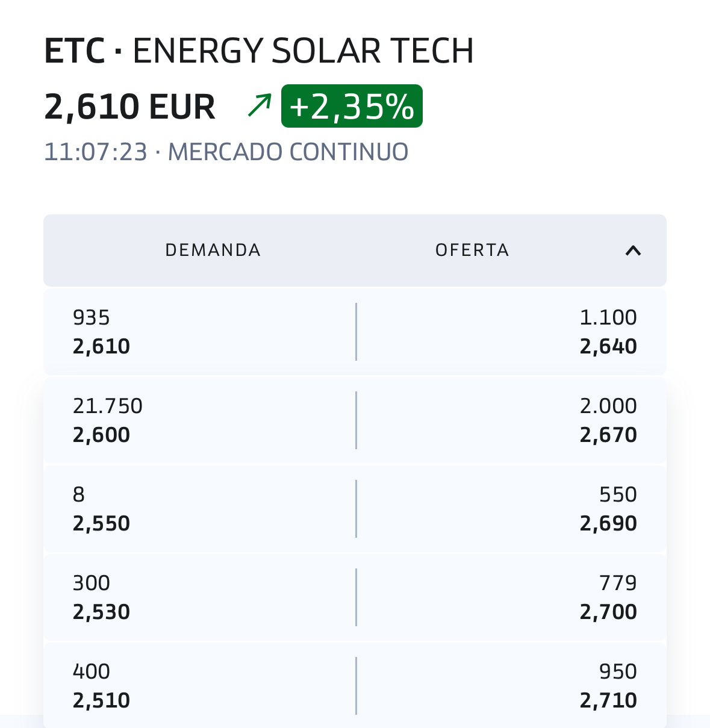
Task: Collapse the order book with the chevron
Action: [633, 250]
